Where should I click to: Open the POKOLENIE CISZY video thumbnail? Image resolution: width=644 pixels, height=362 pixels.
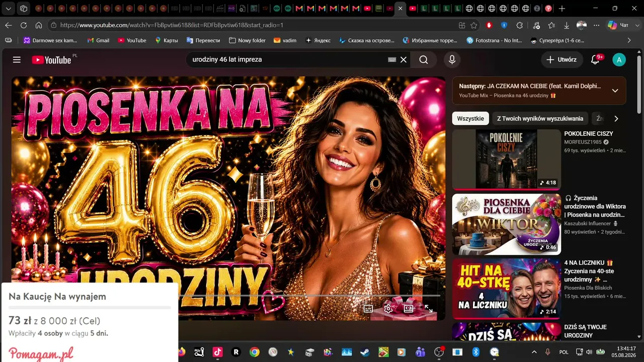click(x=507, y=159)
